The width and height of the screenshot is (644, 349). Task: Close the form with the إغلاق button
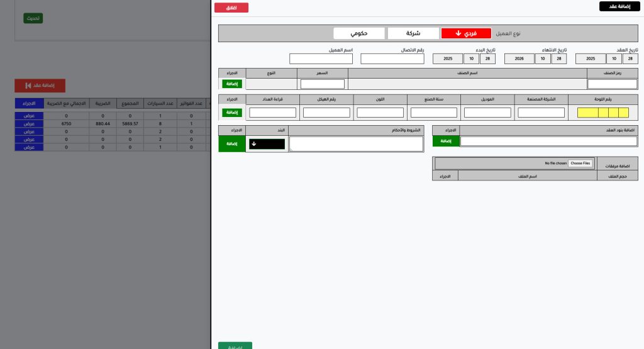point(231,8)
